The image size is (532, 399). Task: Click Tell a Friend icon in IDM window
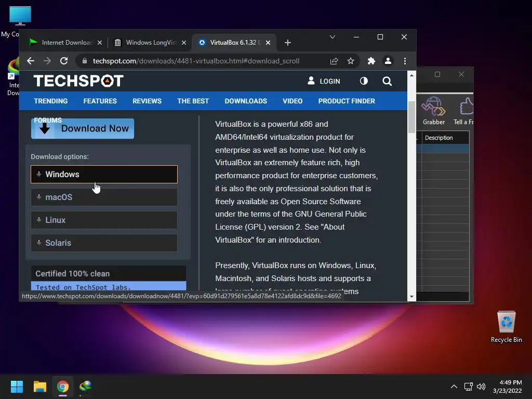pyautogui.click(x=463, y=111)
